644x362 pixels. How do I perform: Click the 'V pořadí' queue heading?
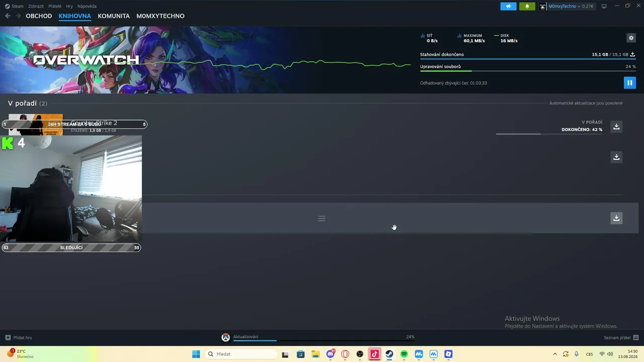click(22, 103)
